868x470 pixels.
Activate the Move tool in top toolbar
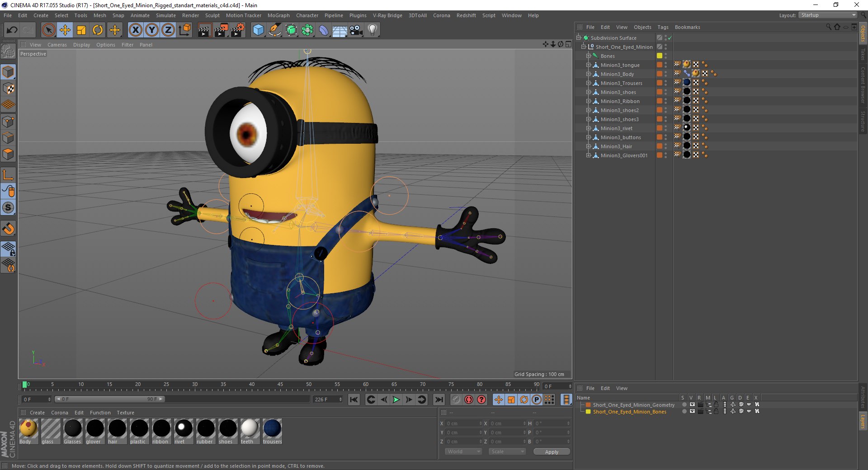tap(65, 30)
